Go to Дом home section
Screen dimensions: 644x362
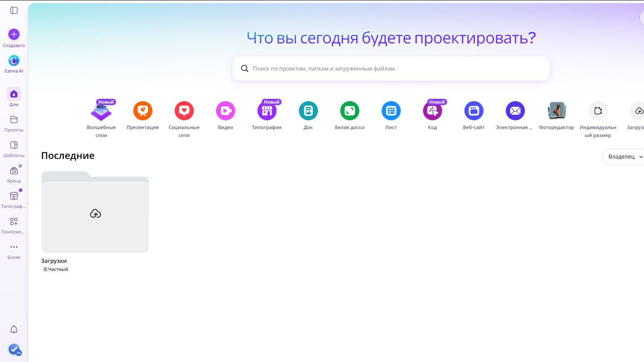point(14,94)
